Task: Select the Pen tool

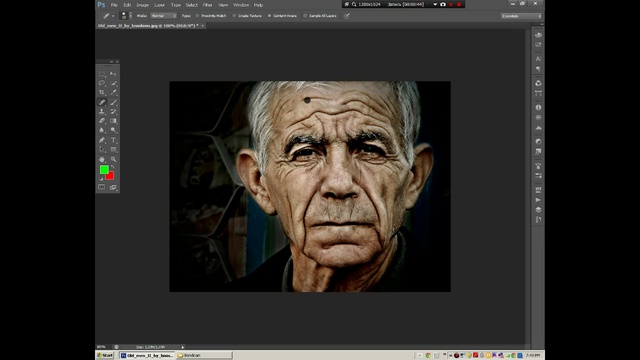Action: [x=102, y=140]
